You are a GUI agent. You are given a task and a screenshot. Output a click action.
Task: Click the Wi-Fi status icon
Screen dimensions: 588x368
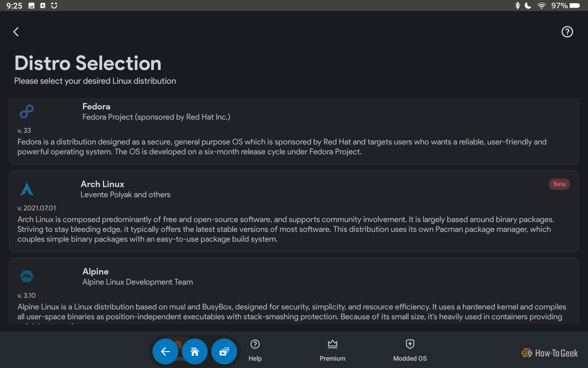tap(541, 6)
